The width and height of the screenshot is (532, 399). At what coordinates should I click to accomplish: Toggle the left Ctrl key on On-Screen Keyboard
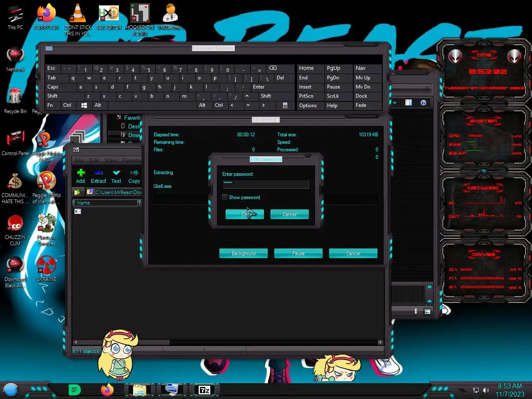click(x=67, y=105)
